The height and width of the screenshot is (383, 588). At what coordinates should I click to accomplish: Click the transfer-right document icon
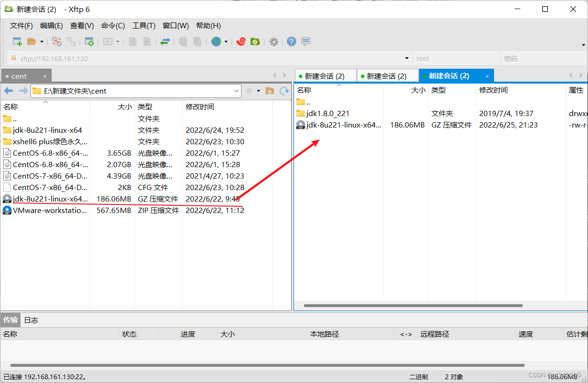pos(147,42)
